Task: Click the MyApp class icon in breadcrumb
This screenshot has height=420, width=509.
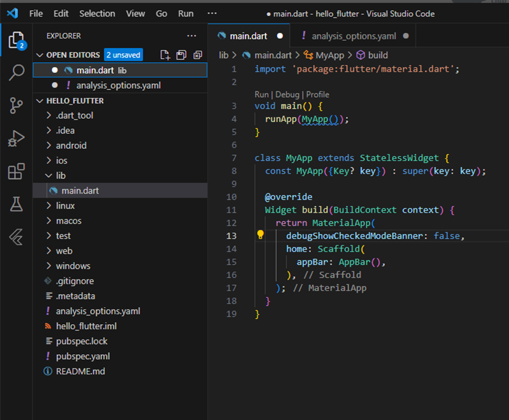Action: click(x=308, y=55)
